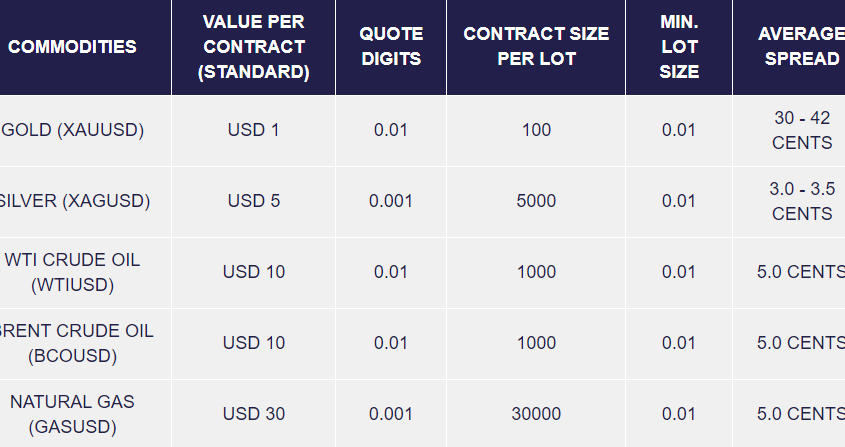Select the NATURAL GAS (GASUSD) entry
The image size is (845, 447).
[72, 414]
